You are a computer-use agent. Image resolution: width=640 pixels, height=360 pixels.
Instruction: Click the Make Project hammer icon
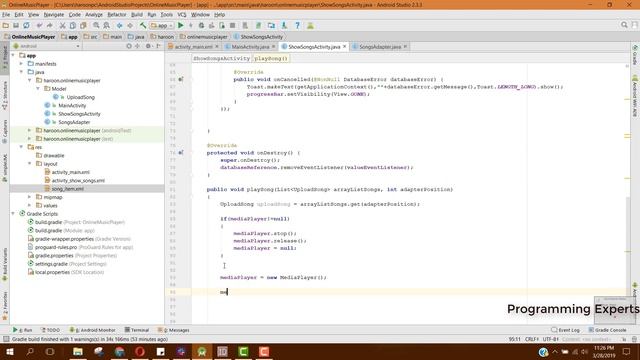143,25
